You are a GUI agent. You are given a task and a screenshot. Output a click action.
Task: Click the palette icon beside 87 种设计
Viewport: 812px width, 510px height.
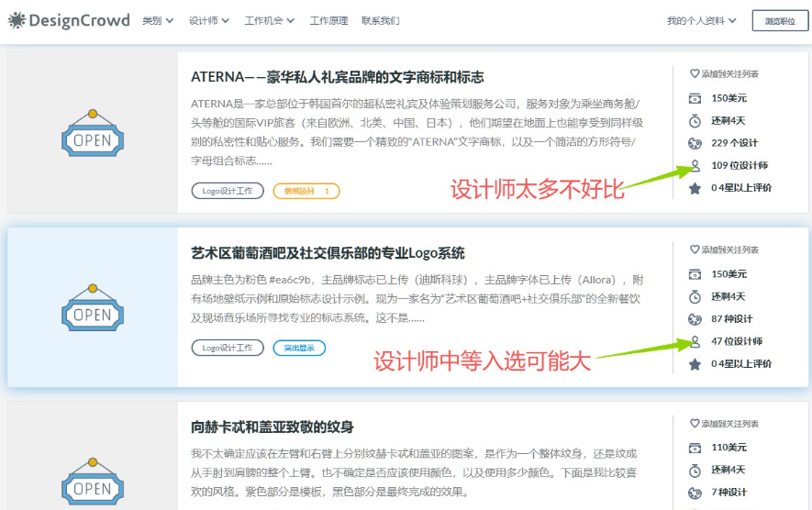(x=695, y=319)
